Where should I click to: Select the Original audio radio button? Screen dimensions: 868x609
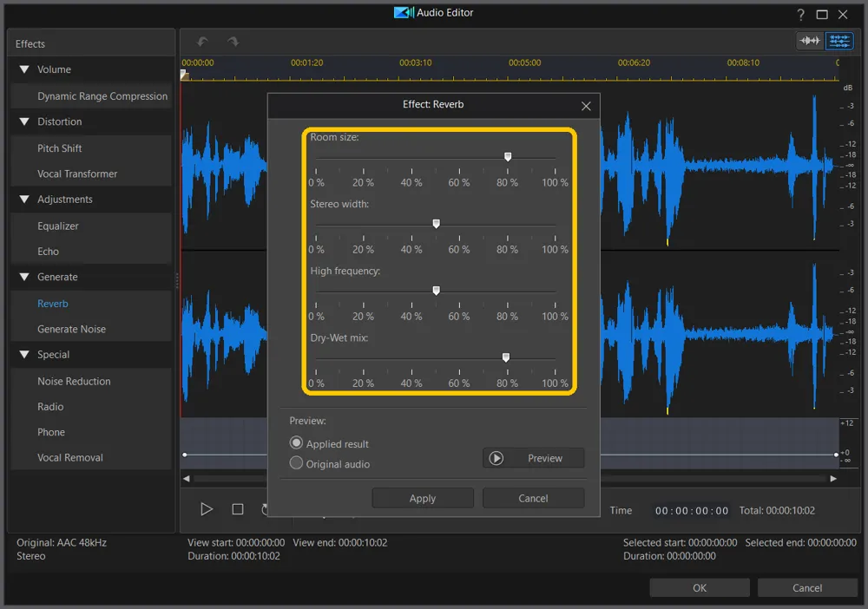pyautogui.click(x=296, y=463)
